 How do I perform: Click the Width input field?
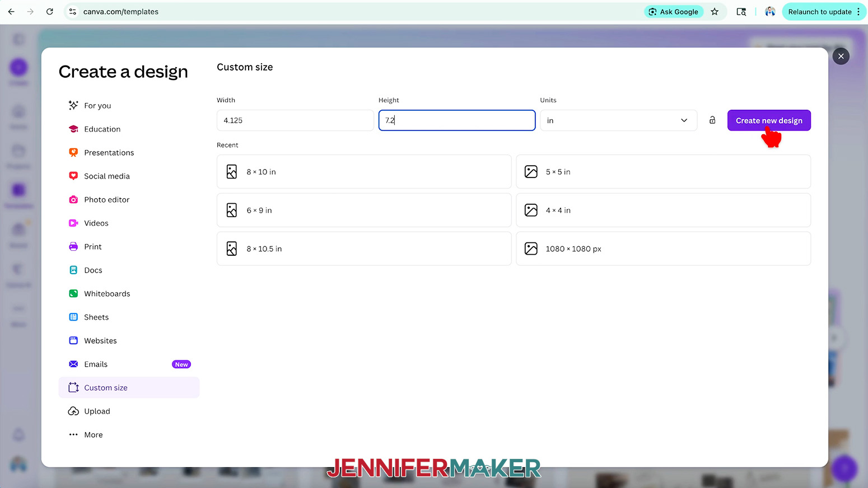point(295,120)
